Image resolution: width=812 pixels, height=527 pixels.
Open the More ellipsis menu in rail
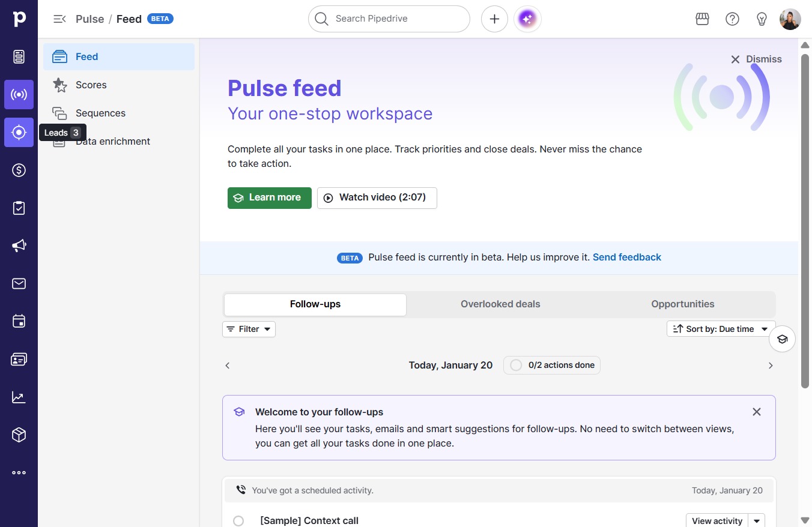pos(19,472)
